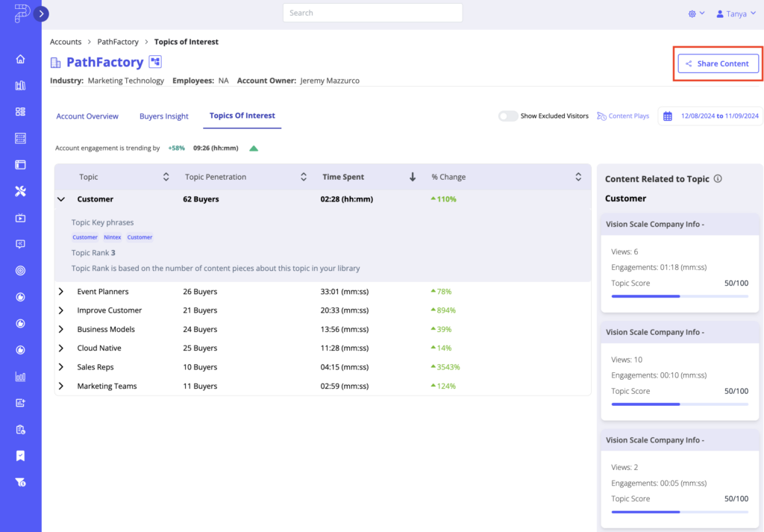
Task: Go to Home in the sidebar
Action: coord(20,59)
